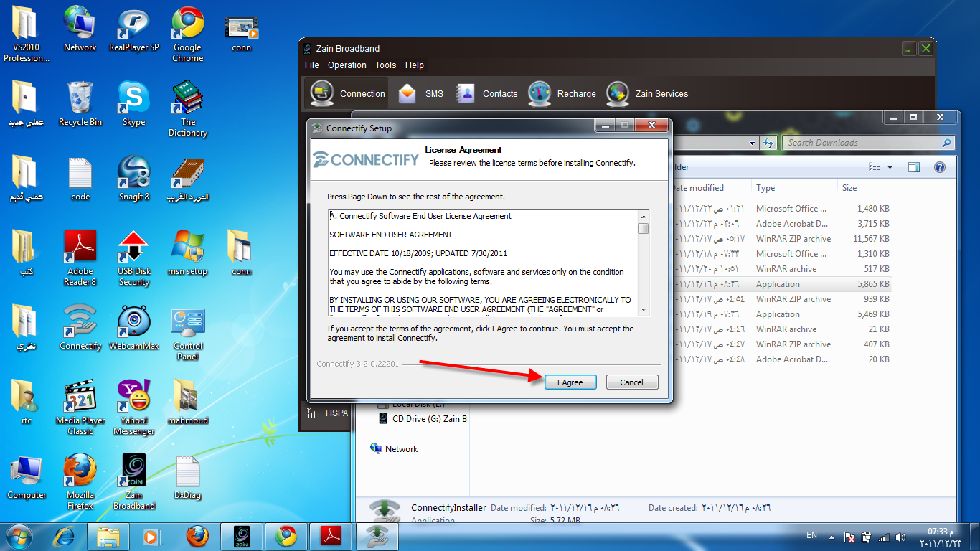Select the Adobe Reader 8 desktop icon
Viewport: 980px width, 551px height.
[80, 258]
